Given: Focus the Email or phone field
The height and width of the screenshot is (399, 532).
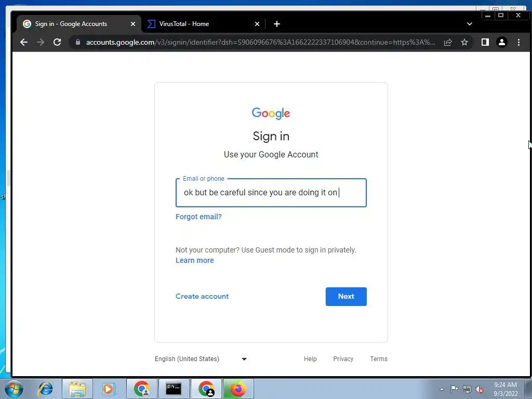Looking at the screenshot, I should [x=271, y=193].
